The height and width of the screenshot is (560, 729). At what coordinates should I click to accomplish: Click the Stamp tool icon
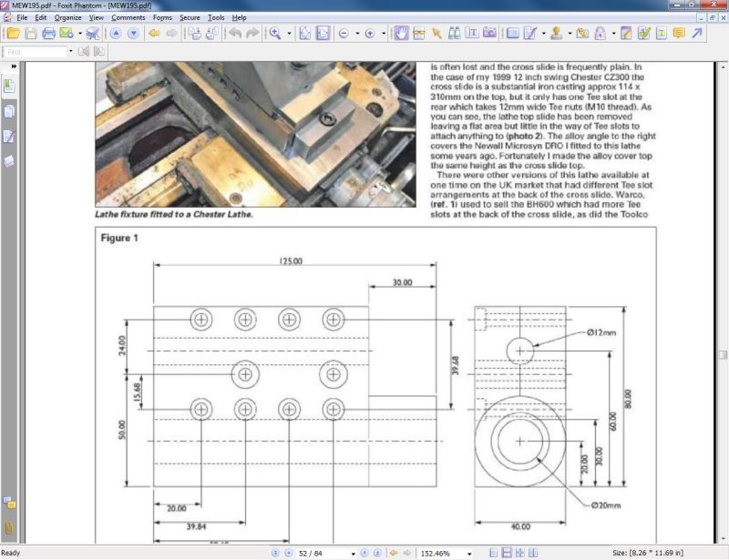[x=557, y=34]
